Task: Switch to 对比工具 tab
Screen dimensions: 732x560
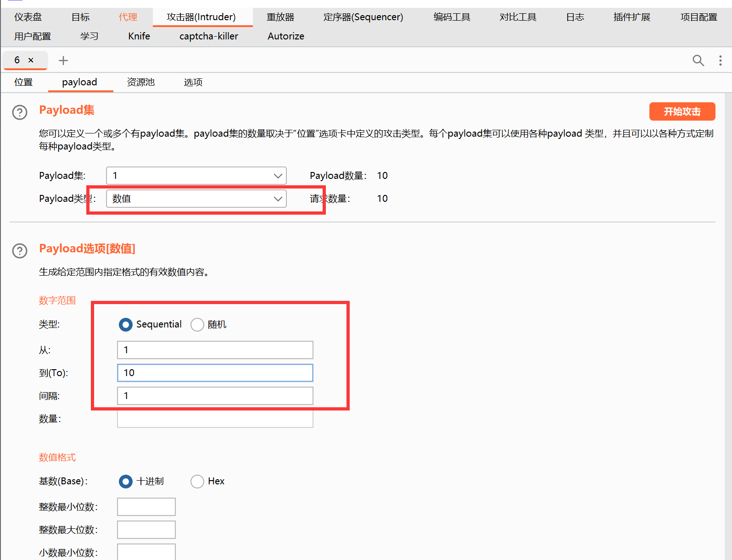Action: pos(518,17)
